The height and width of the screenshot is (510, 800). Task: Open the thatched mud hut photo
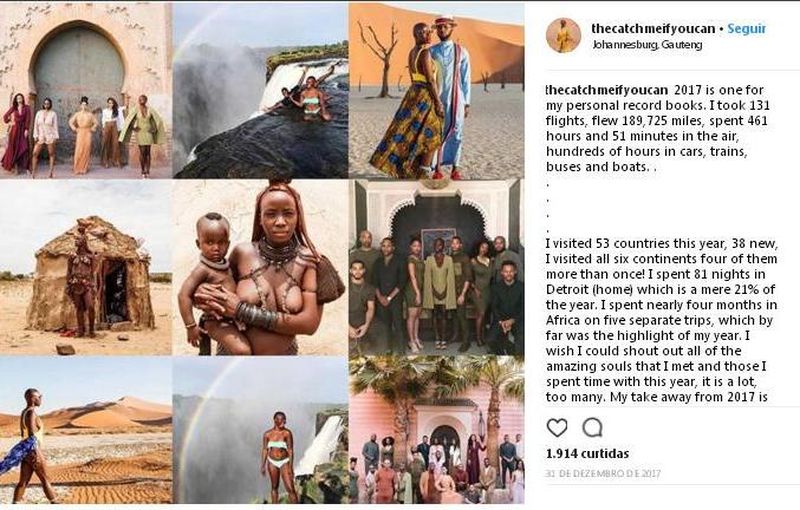(x=85, y=268)
